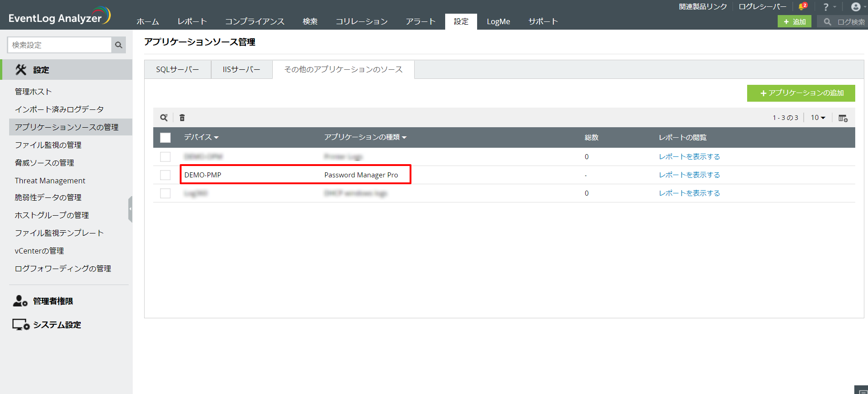Select the checkbox of the third row

[165, 193]
